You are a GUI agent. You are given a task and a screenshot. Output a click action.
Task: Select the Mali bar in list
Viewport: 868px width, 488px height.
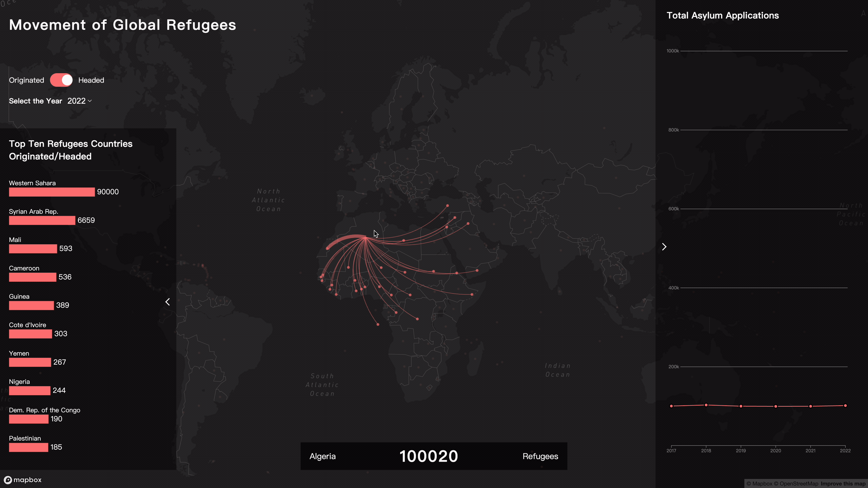tap(33, 249)
